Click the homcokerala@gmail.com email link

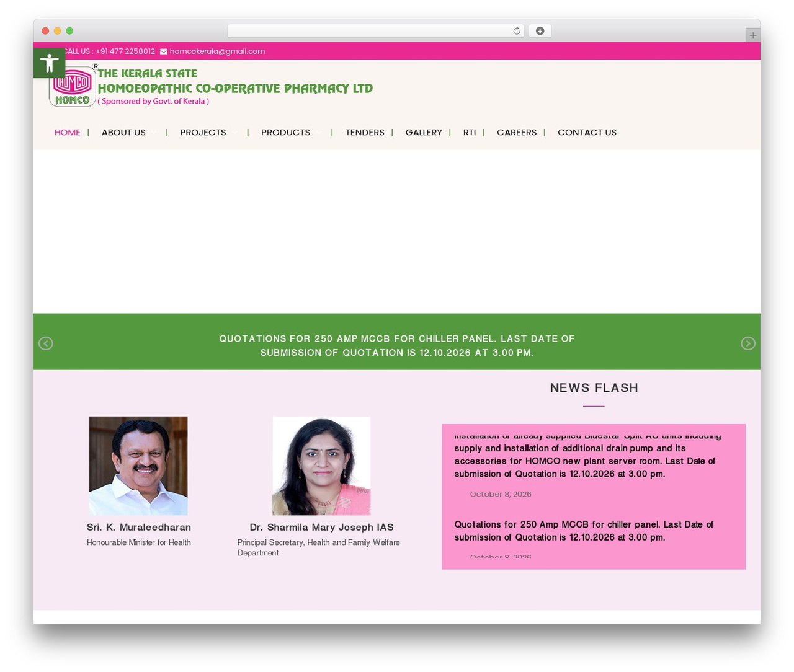tap(217, 51)
